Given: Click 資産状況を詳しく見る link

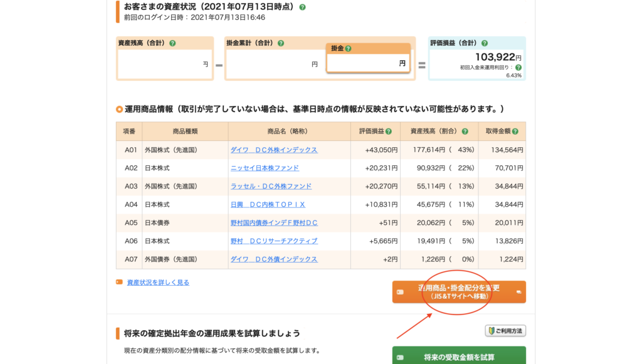Looking at the screenshot, I should (x=158, y=283).
